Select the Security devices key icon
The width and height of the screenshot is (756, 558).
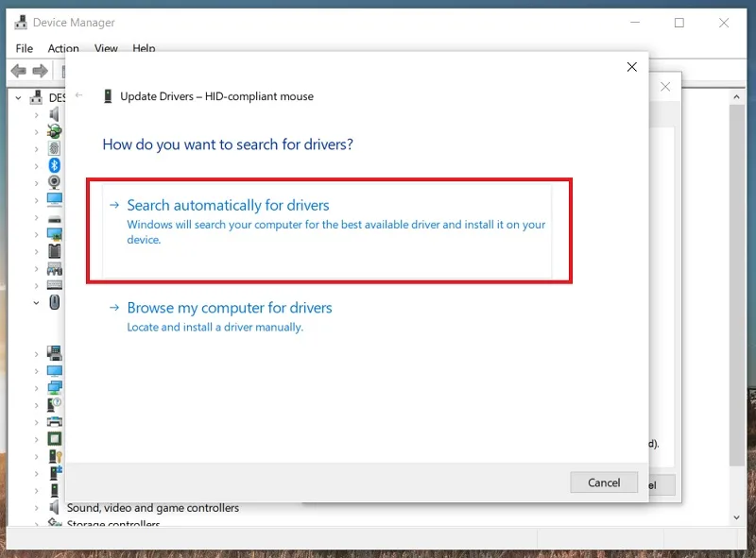coord(55,456)
